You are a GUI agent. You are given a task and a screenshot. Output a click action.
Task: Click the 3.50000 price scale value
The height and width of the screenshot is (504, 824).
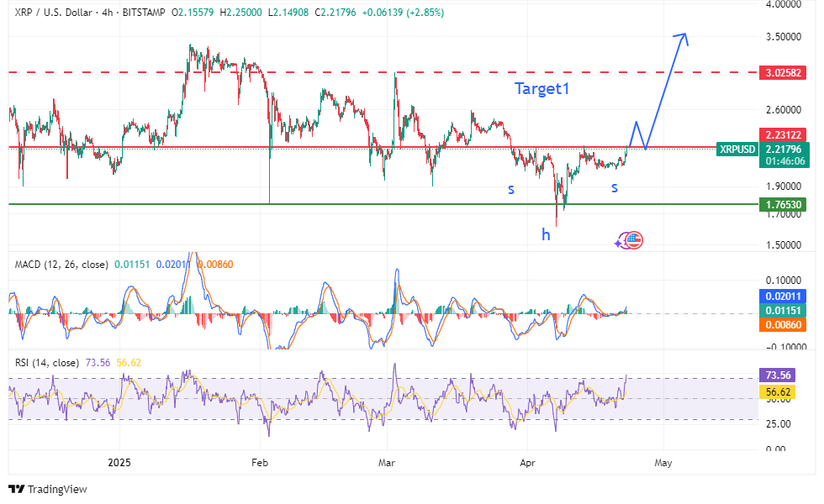[784, 37]
